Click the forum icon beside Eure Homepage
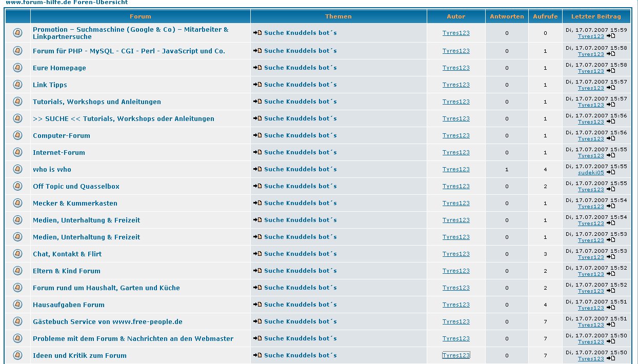Image resolution: width=638 pixels, height=364 pixels. [17, 68]
